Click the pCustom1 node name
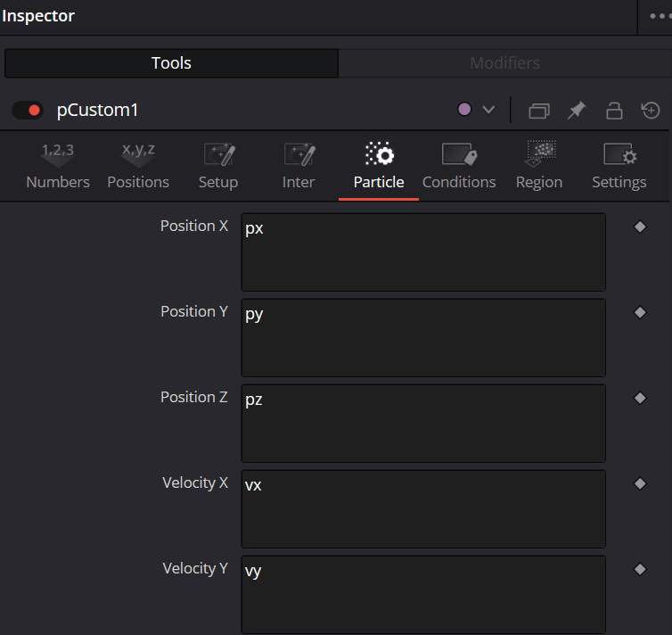 point(97,111)
